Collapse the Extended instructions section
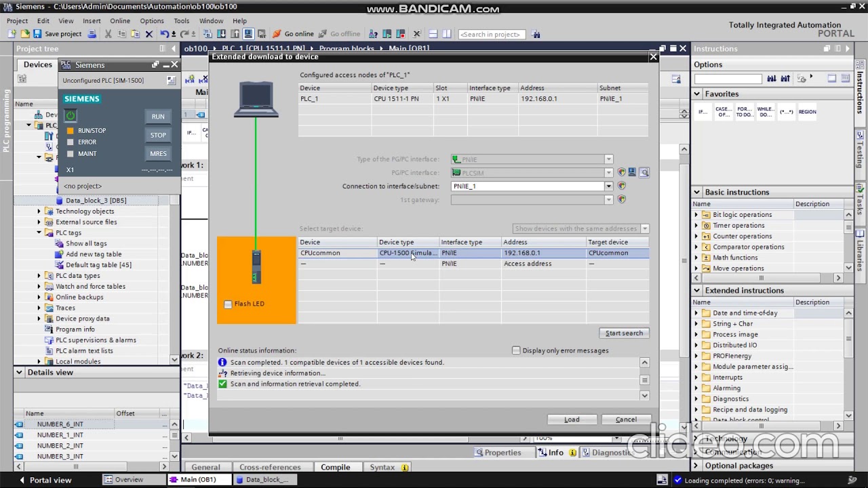The height and width of the screenshot is (488, 868). (x=696, y=290)
